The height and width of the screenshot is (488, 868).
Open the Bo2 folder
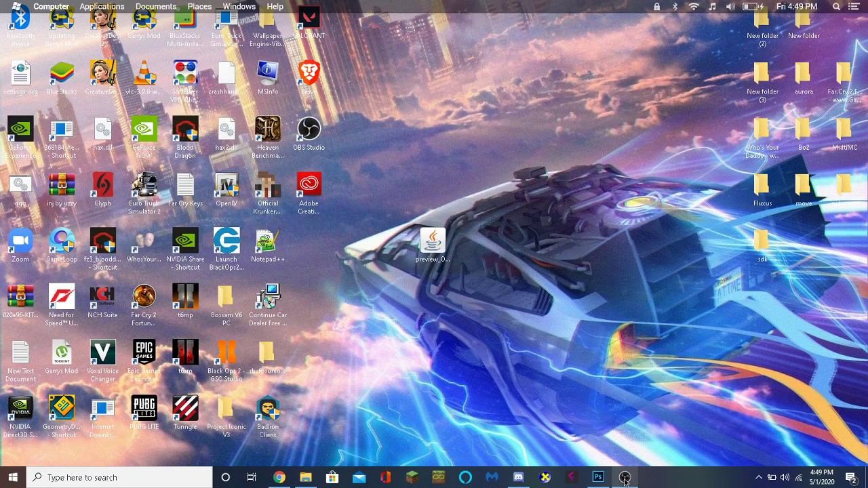coord(804,129)
